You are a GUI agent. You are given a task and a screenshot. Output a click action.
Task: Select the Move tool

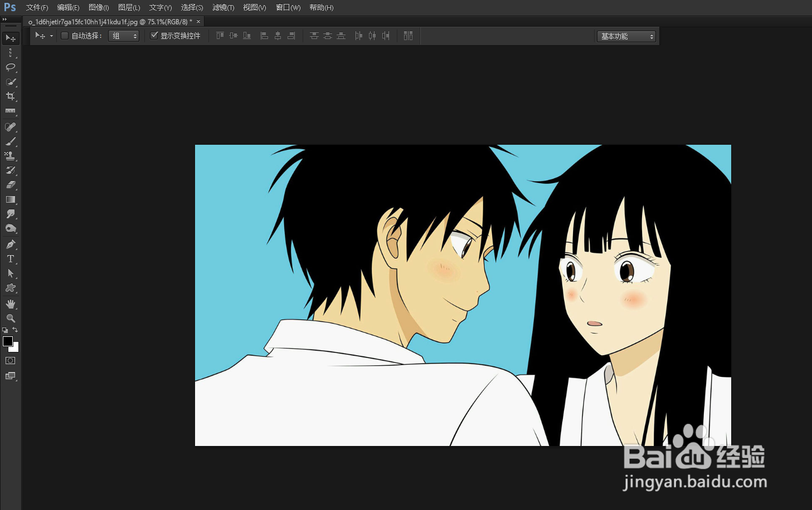tap(11, 38)
